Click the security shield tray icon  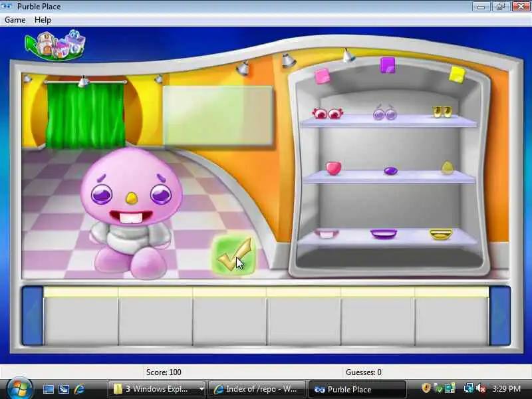pyautogui.click(x=426, y=388)
